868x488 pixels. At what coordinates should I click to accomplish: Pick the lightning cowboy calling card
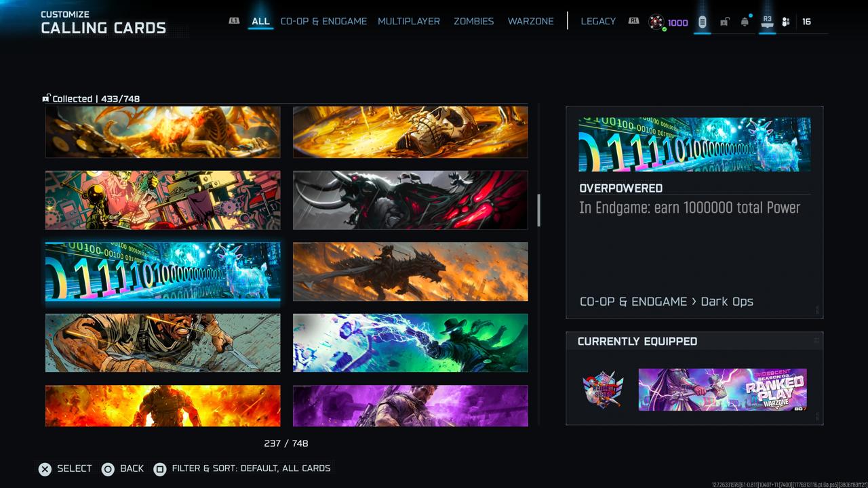tap(410, 343)
